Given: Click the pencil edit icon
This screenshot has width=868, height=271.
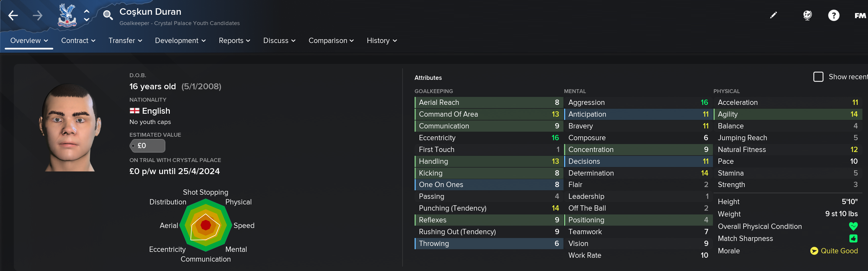Looking at the screenshot, I should point(773,15).
